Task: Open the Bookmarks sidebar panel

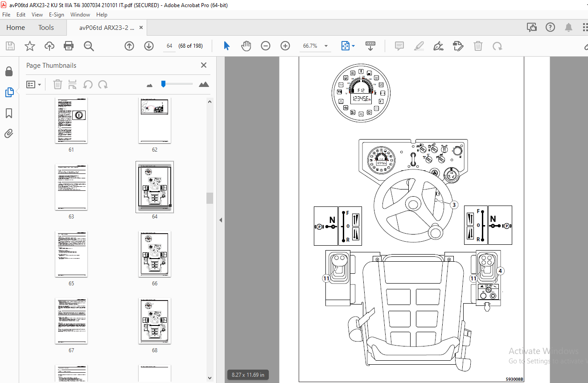Action: [x=9, y=113]
